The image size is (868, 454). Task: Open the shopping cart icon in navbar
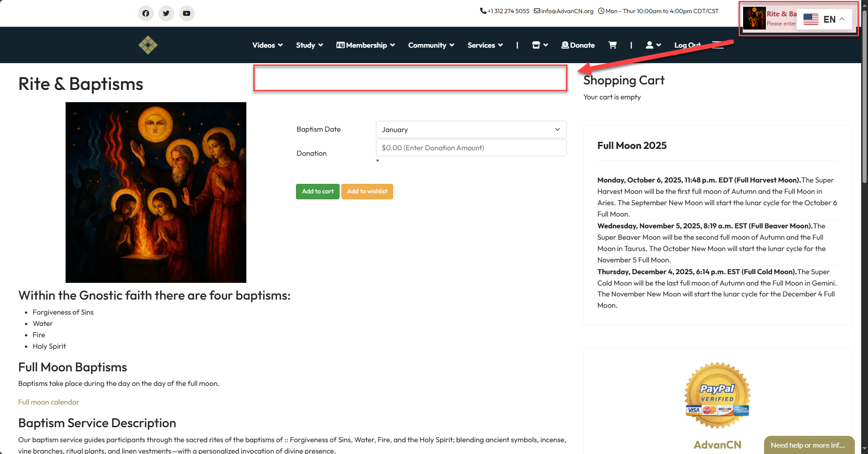(612, 45)
